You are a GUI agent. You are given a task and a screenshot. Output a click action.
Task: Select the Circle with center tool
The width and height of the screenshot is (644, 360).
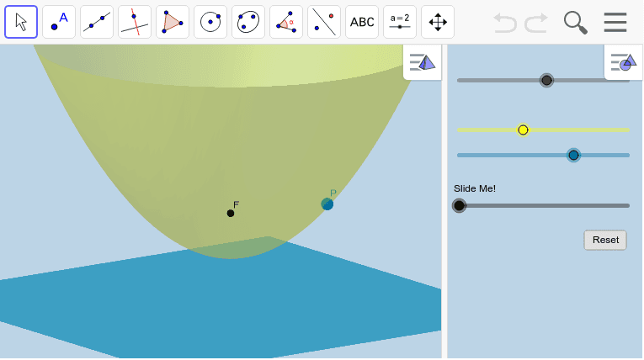tap(210, 22)
